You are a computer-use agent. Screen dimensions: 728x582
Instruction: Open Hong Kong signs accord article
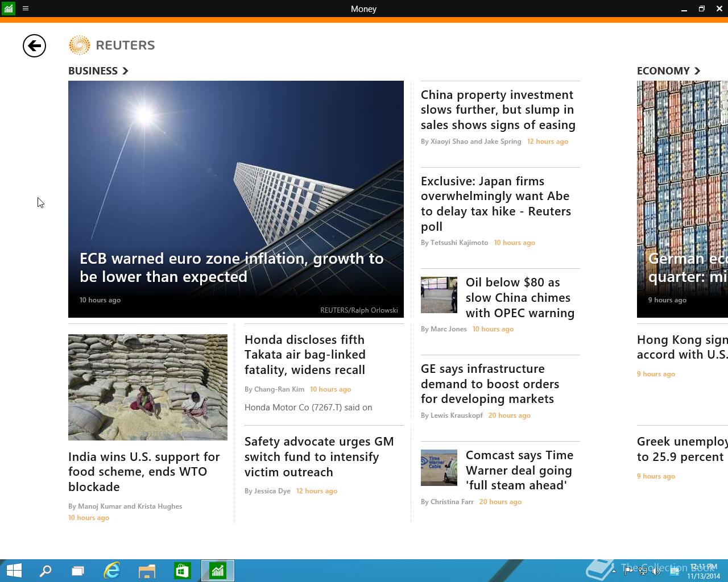[682, 347]
